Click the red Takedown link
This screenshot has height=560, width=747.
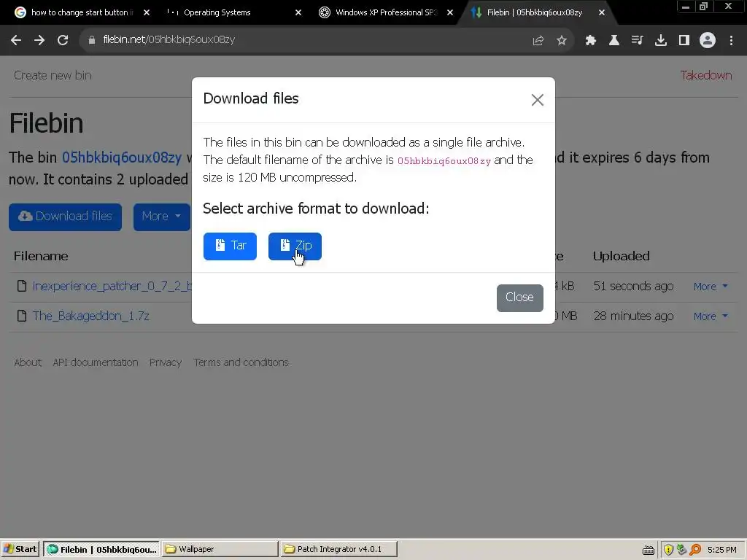(x=706, y=75)
